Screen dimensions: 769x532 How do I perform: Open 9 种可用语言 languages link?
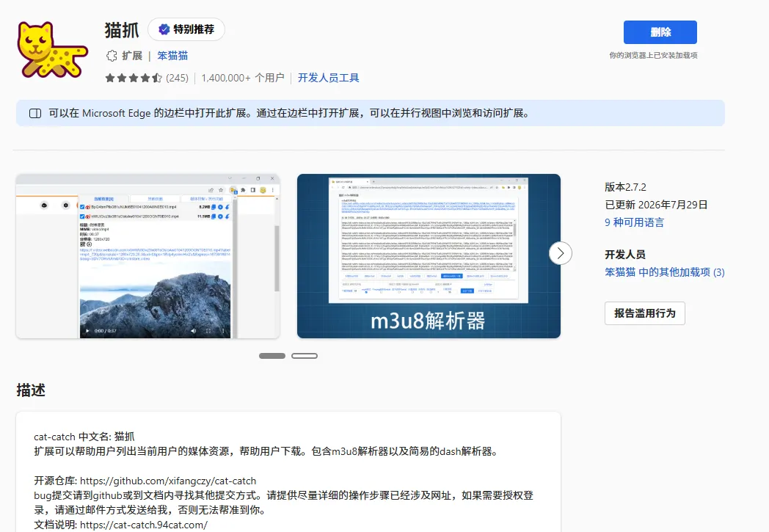click(x=634, y=222)
